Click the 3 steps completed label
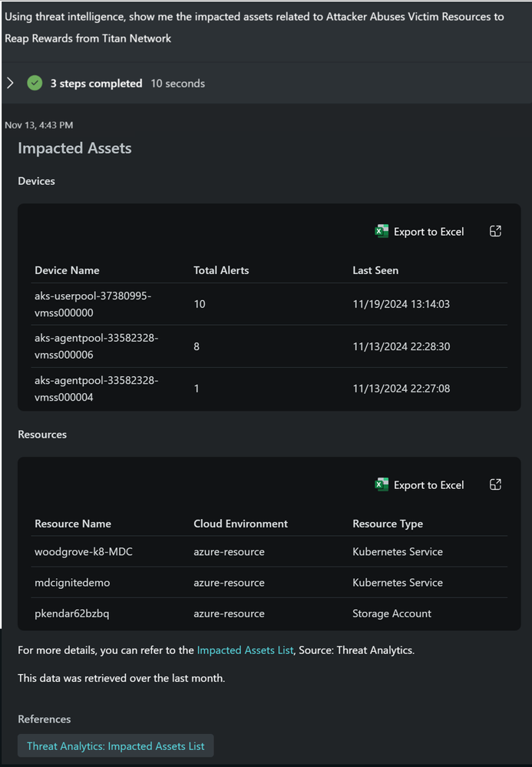The height and width of the screenshot is (767, 532). pos(96,84)
